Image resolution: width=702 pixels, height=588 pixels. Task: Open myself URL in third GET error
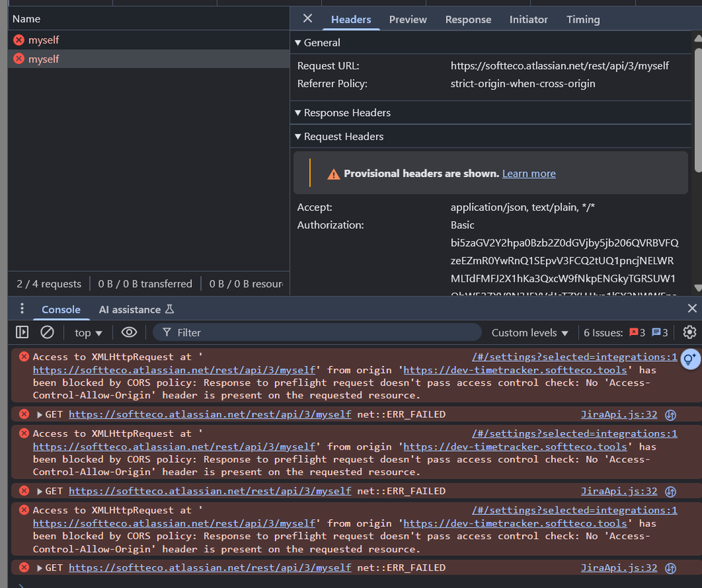pyautogui.click(x=210, y=568)
